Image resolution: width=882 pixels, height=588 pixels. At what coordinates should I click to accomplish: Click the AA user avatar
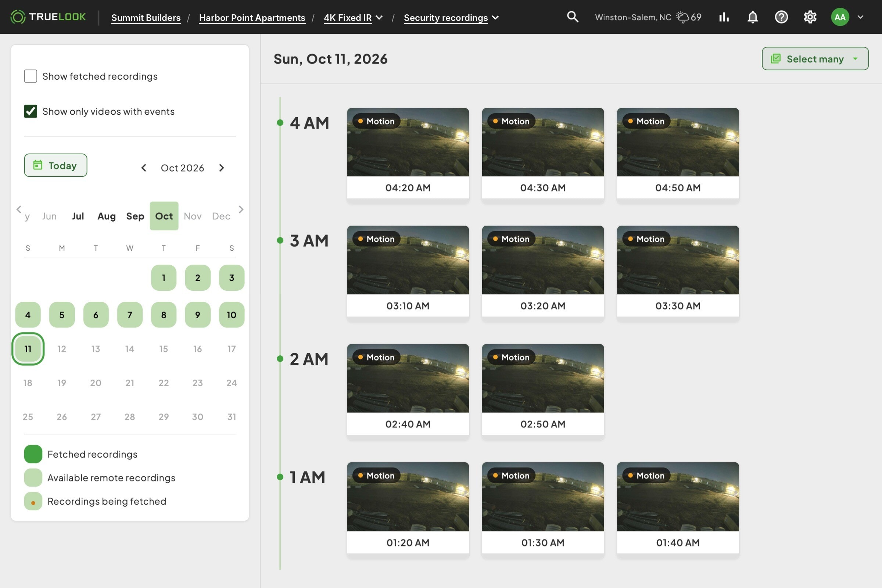(840, 17)
